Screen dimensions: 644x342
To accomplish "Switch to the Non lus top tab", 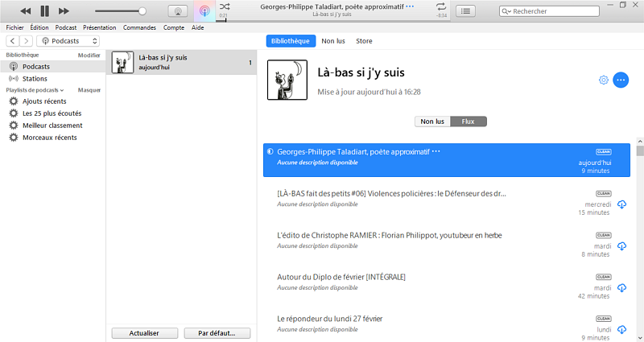I will (x=333, y=41).
